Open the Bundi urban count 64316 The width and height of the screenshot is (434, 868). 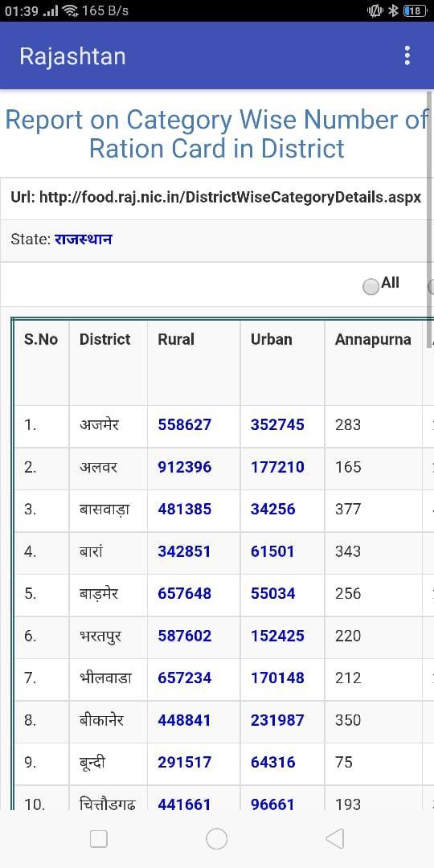(273, 762)
